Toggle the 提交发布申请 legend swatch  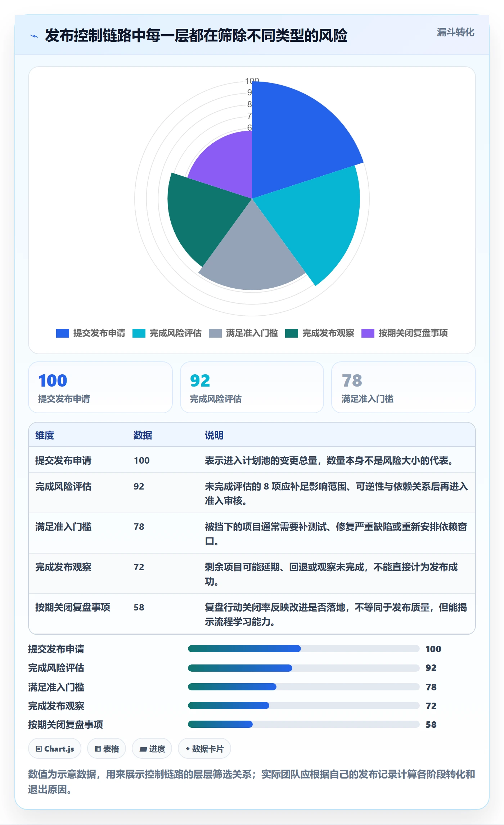[x=62, y=333]
